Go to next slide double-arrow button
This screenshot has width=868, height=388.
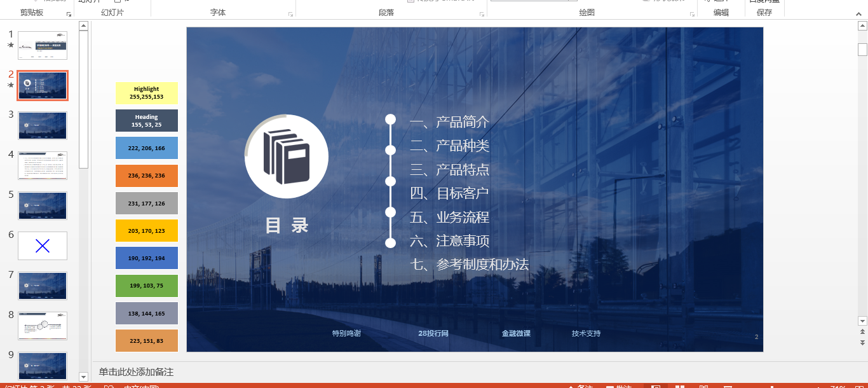[862, 342]
